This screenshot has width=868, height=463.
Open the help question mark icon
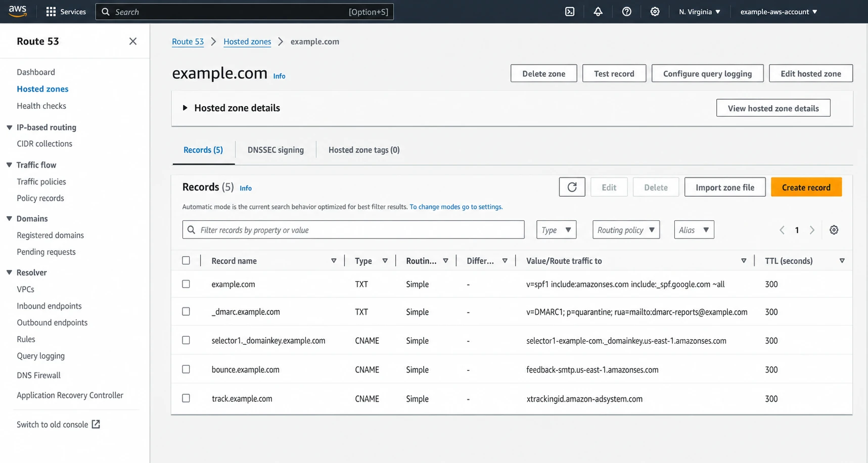[x=626, y=12]
